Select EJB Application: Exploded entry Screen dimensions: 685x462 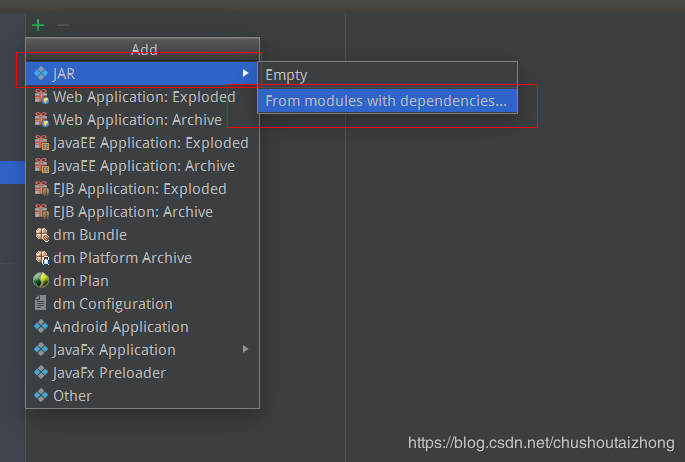click(x=139, y=189)
